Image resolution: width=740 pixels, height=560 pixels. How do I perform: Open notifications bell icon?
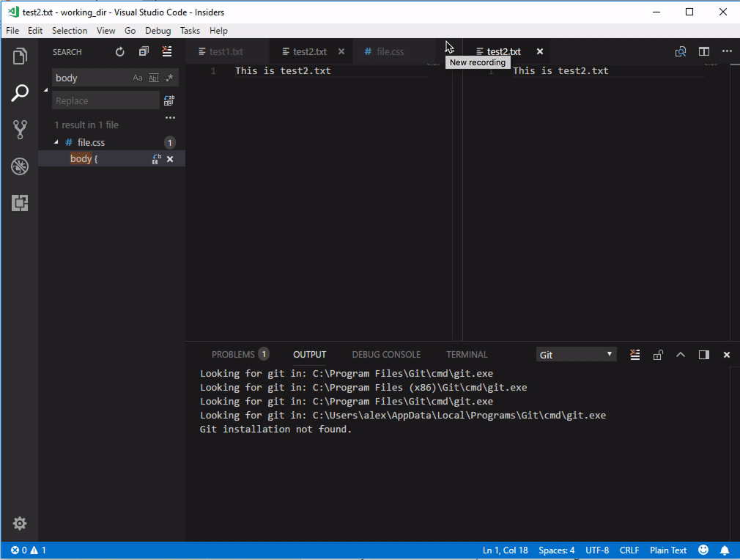[x=725, y=550]
